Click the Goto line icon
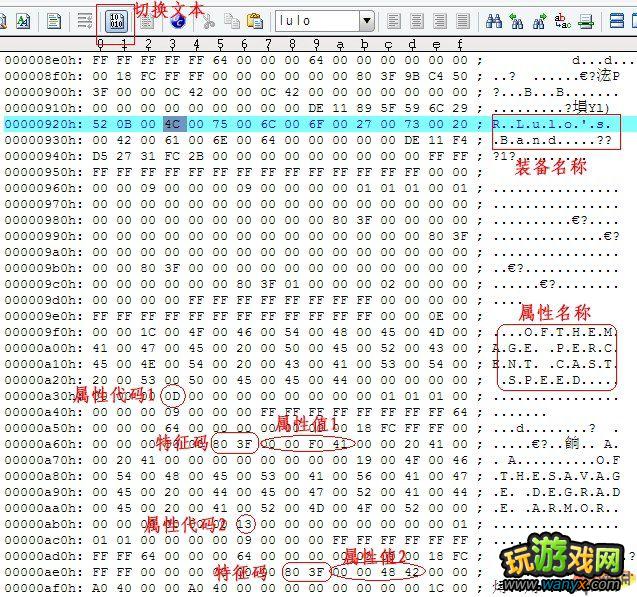Viewport: 637px width, 597px height. tap(587, 21)
